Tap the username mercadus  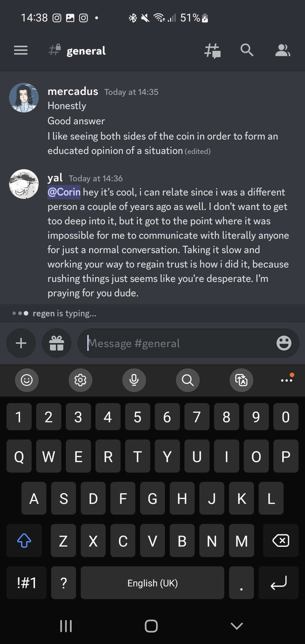pyautogui.click(x=73, y=91)
